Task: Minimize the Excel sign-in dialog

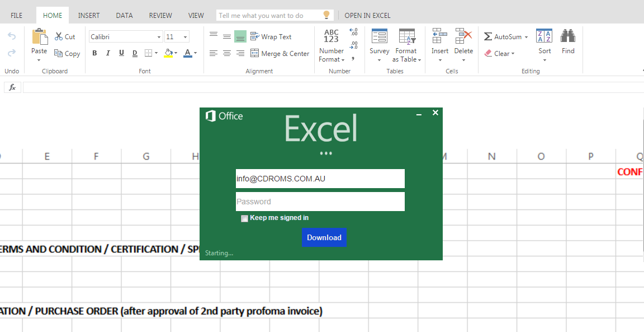Action: (x=419, y=114)
